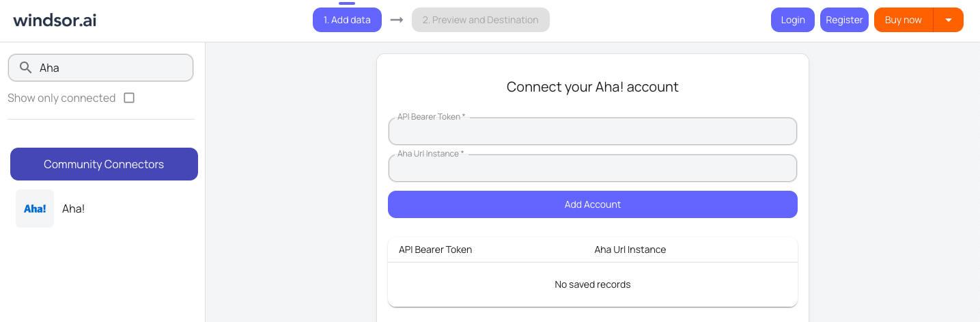Click the Buy now button
Screen dimensions: 980x322
903,20
